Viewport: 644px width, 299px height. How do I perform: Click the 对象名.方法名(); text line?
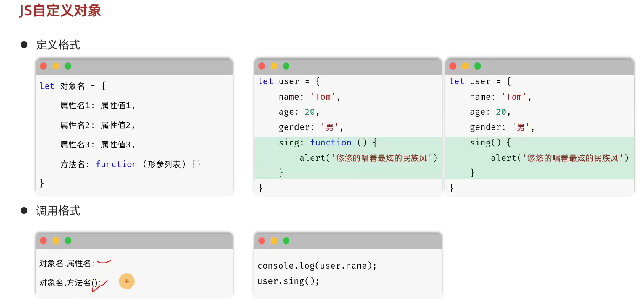(70, 283)
